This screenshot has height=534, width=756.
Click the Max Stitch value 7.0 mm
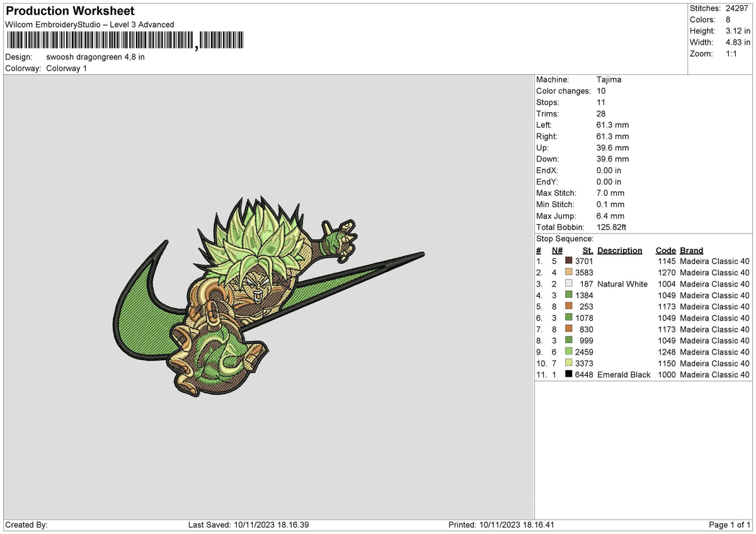point(610,193)
